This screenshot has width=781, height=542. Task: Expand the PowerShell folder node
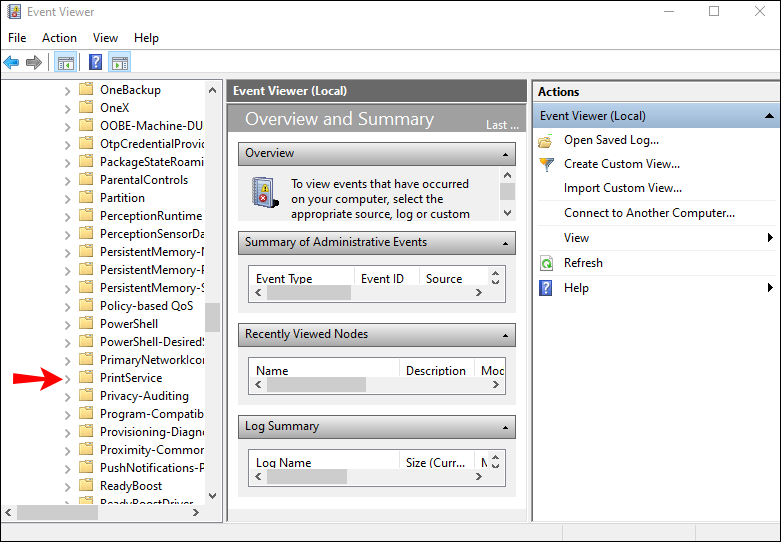(x=68, y=324)
